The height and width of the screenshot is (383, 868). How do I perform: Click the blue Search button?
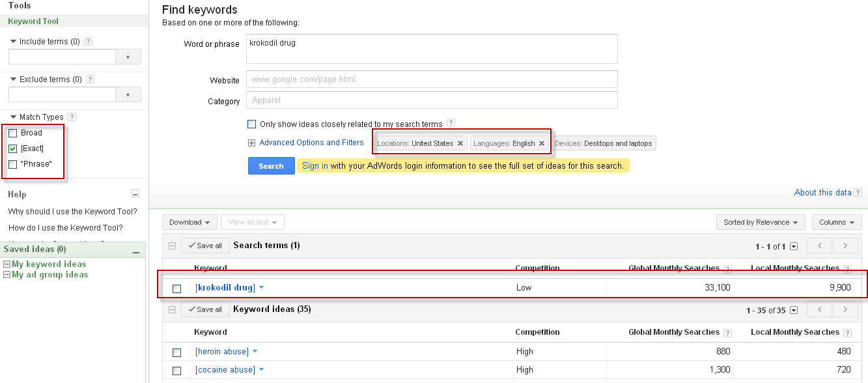pos(271,166)
